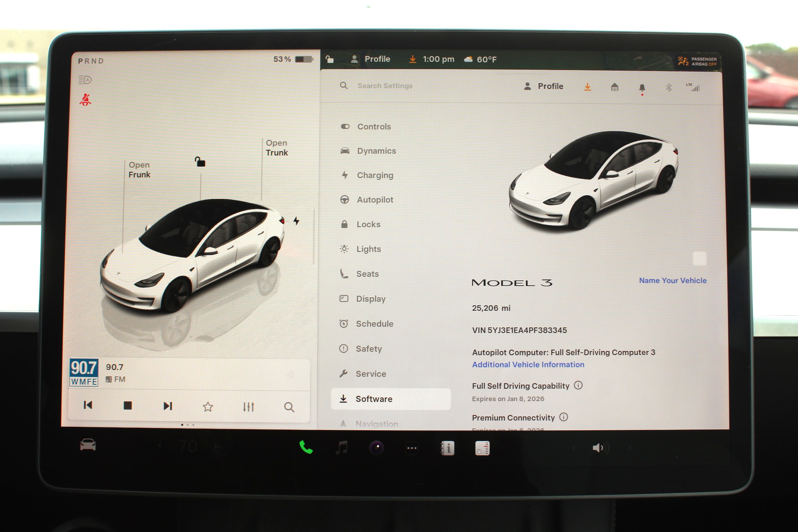Open the music note app
Screen dimensions: 798x532
(342, 447)
